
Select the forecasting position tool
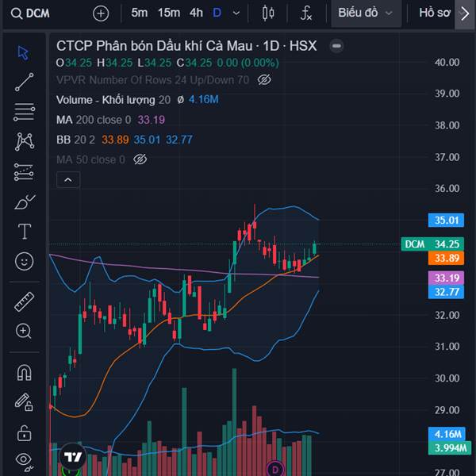24,172
